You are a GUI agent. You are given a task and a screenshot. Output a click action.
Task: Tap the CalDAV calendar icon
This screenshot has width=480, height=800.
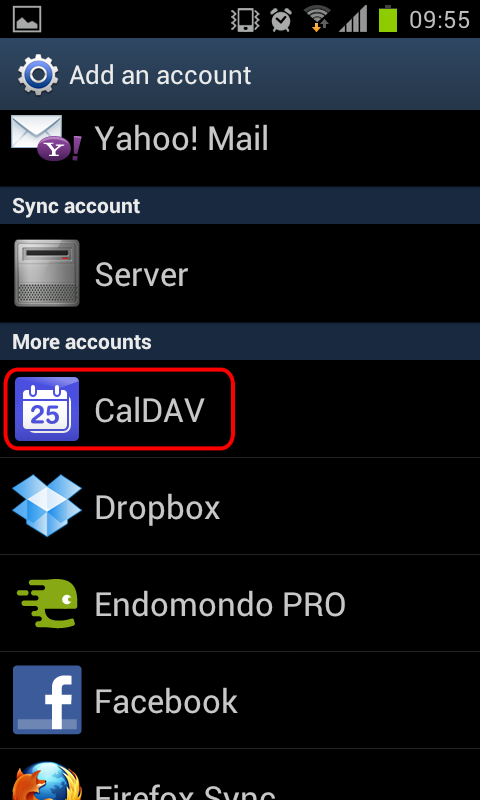[47, 409]
